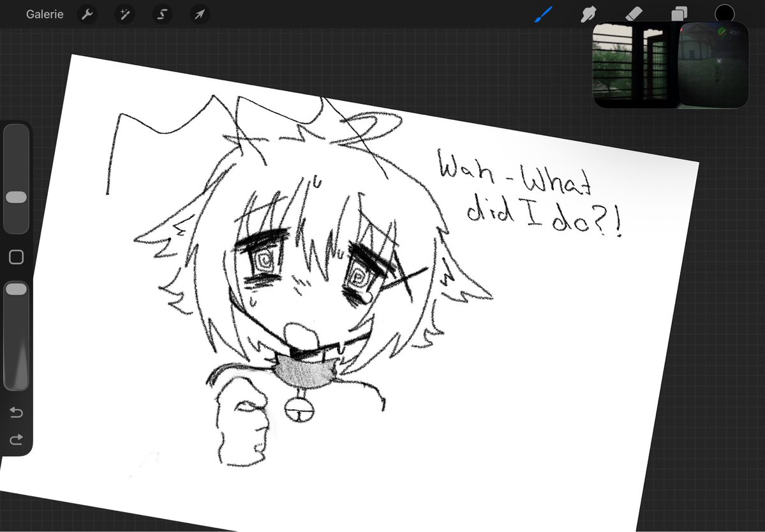
Task: Tap the window-view reference thumbnail
Action: pos(635,65)
